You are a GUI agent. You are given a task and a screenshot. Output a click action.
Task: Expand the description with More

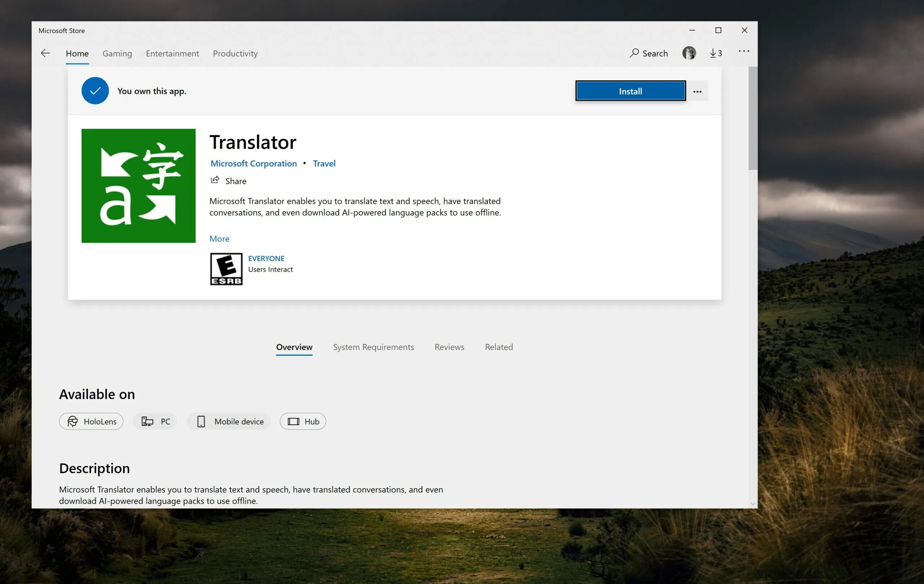tap(219, 238)
